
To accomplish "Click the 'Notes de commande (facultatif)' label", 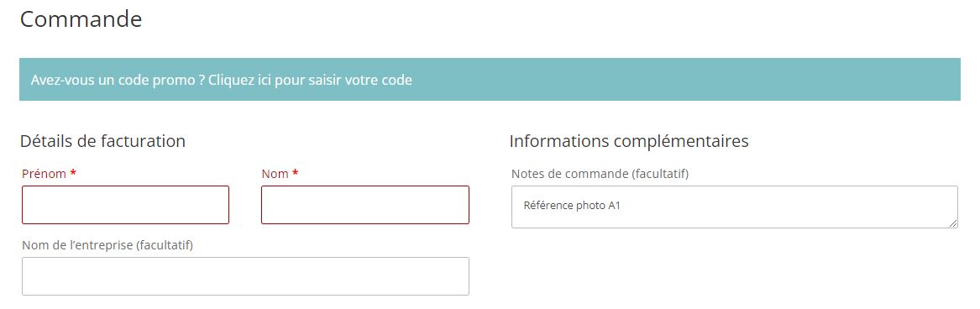I will click(x=600, y=174).
